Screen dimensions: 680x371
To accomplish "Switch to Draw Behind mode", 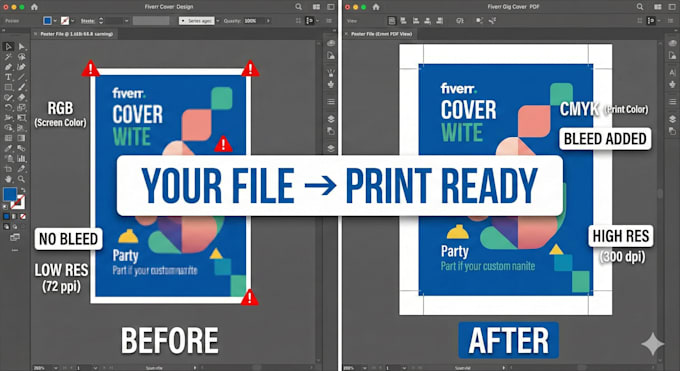I will click(14, 227).
